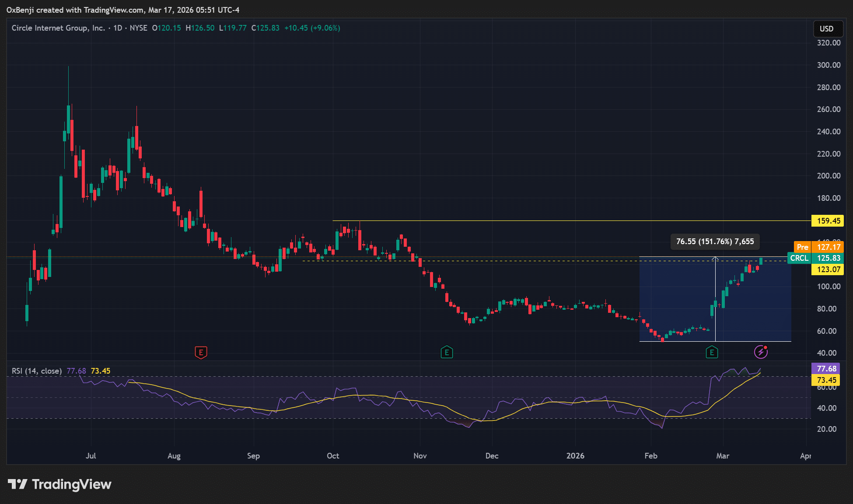Click the purple 77.68 RSI value label

click(826, 369)
